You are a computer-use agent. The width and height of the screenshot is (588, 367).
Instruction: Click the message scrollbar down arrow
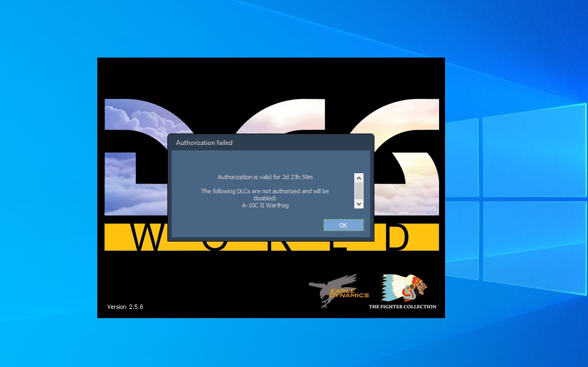(359, 204)
